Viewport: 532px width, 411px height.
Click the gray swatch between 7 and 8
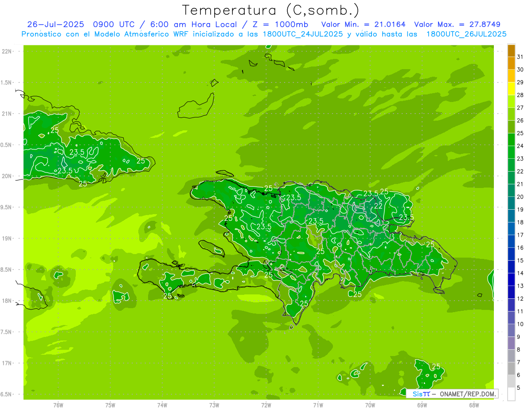pos(511,356)
